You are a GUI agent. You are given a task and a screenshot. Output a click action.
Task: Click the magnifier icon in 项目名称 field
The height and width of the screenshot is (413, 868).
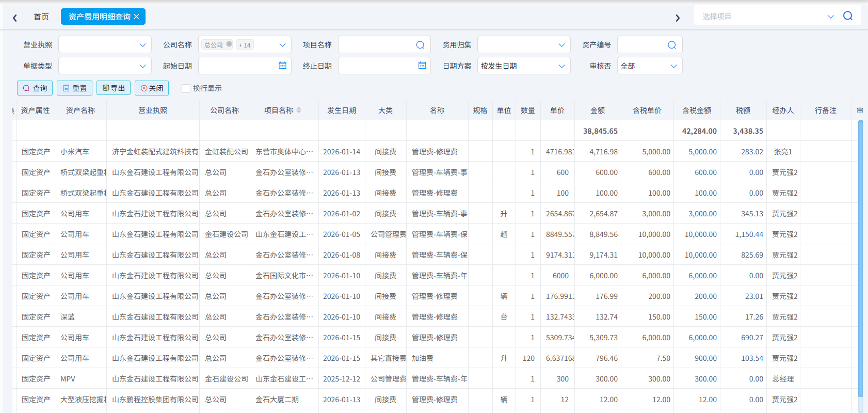420,45
